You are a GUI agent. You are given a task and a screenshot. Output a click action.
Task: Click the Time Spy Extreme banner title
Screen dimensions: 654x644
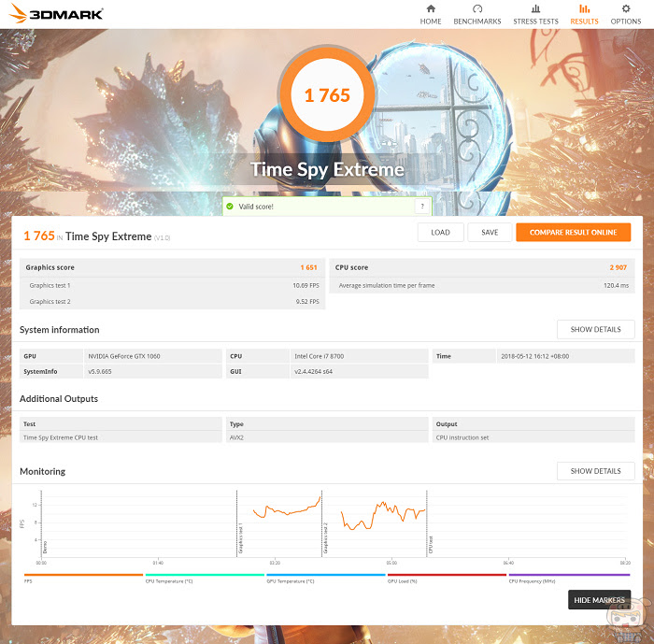click(327, 169)
